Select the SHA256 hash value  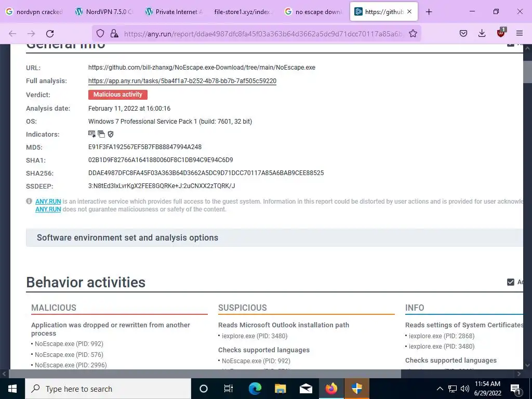pos(206,172)
